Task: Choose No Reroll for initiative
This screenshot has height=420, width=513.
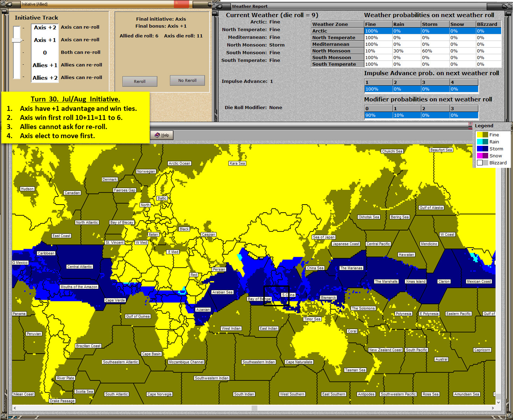Action: [187, 80]
